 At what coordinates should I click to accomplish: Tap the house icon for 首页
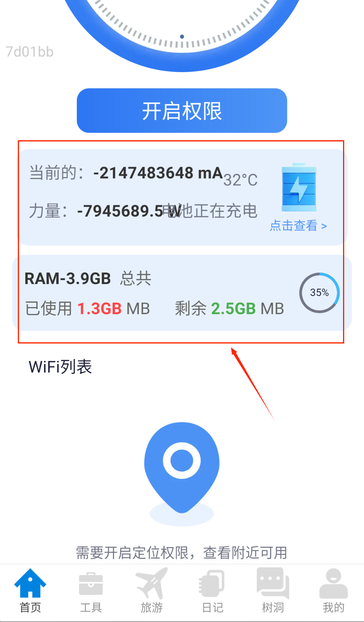click(x=30, y=583)
